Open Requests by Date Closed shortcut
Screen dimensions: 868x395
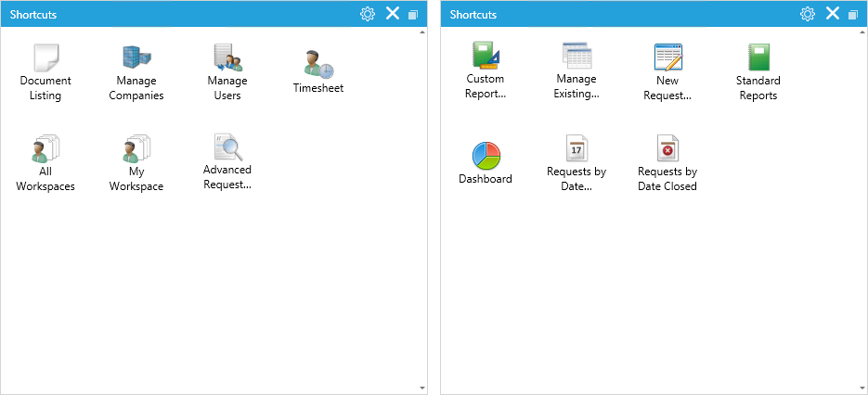click(667, 163)
